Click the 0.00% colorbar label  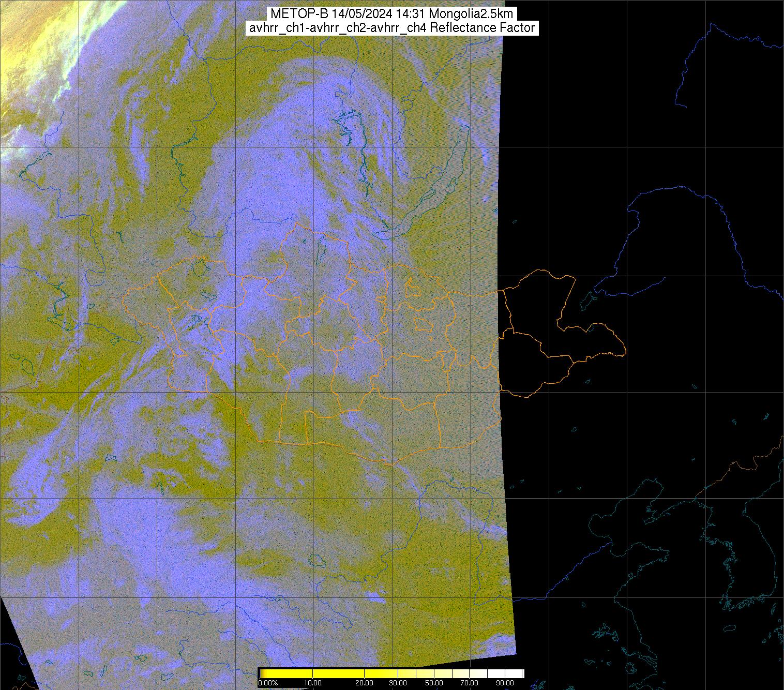[268, 683]
